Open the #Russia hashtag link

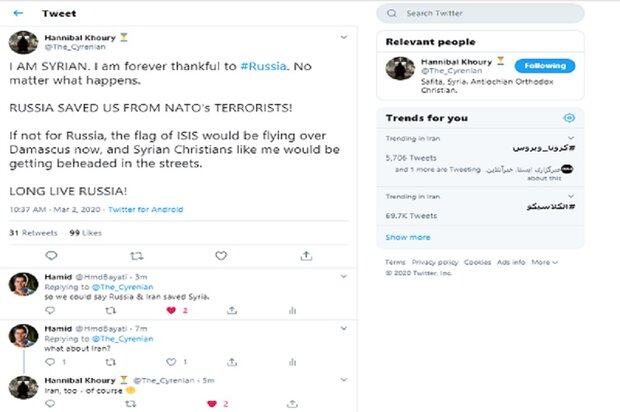(263, 67)
